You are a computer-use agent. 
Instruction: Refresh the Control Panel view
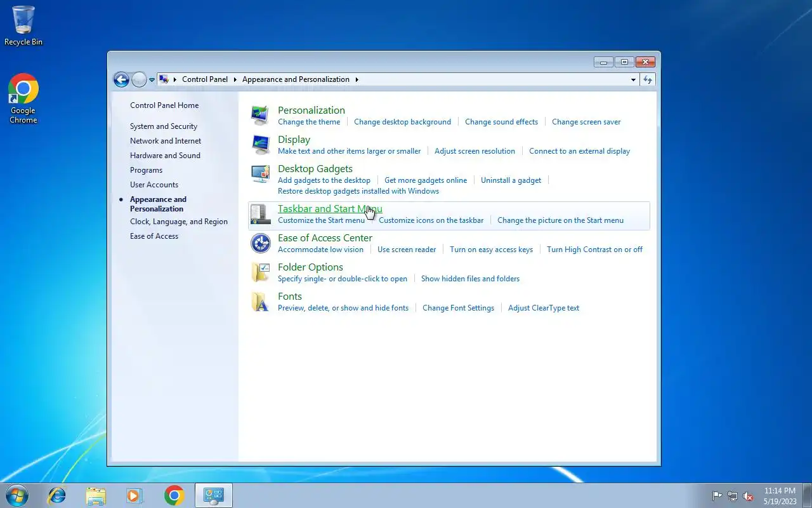[648, 79]
